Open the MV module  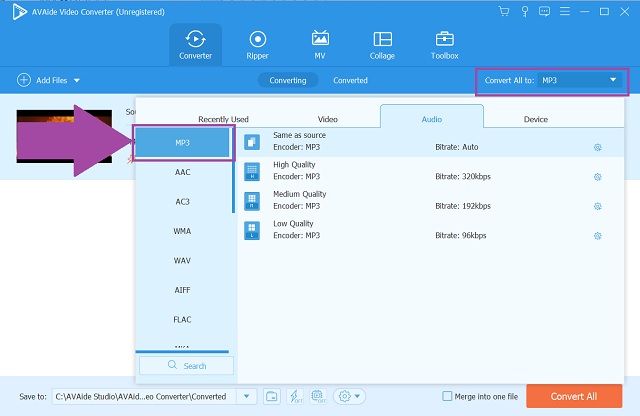(320, 45)
